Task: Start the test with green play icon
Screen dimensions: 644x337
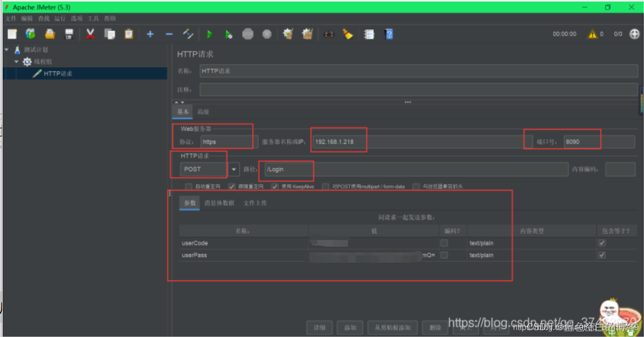Action: pos(209,34)
